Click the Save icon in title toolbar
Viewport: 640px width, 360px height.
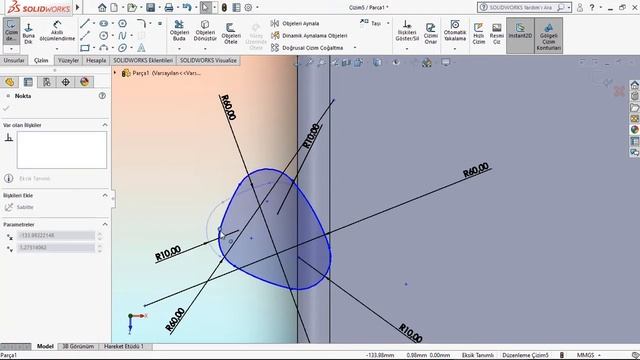(x=151, y=7)
